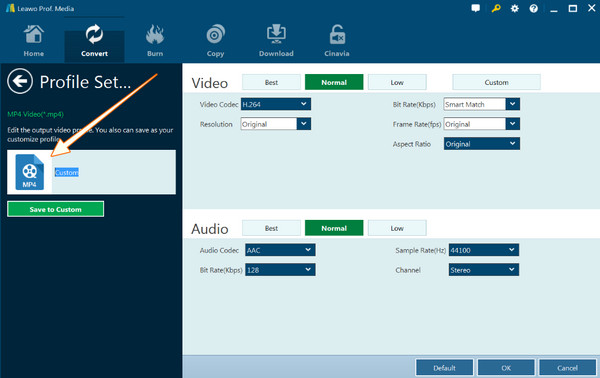Open the audio Bit Rate 128 dropdown

(x=280, y=270)
